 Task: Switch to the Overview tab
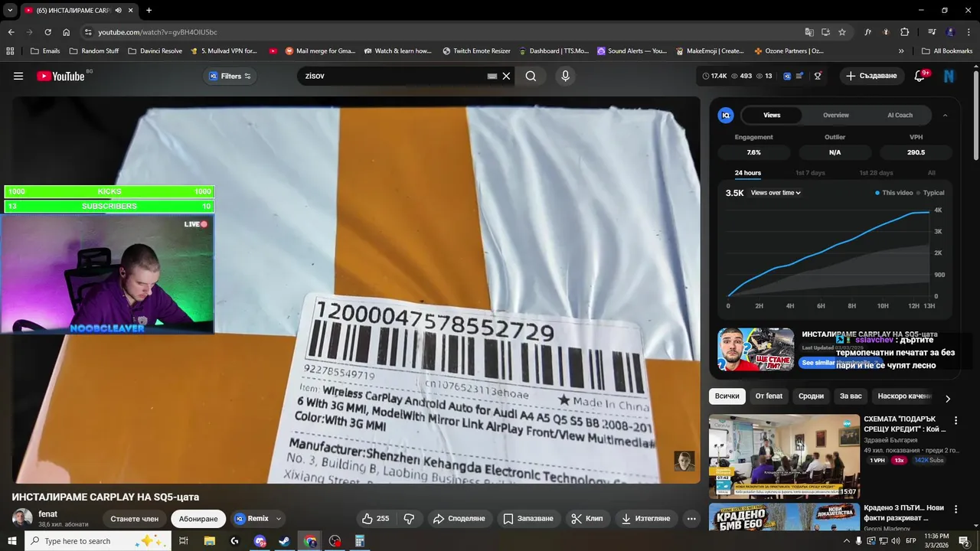[x=836, y=116]
